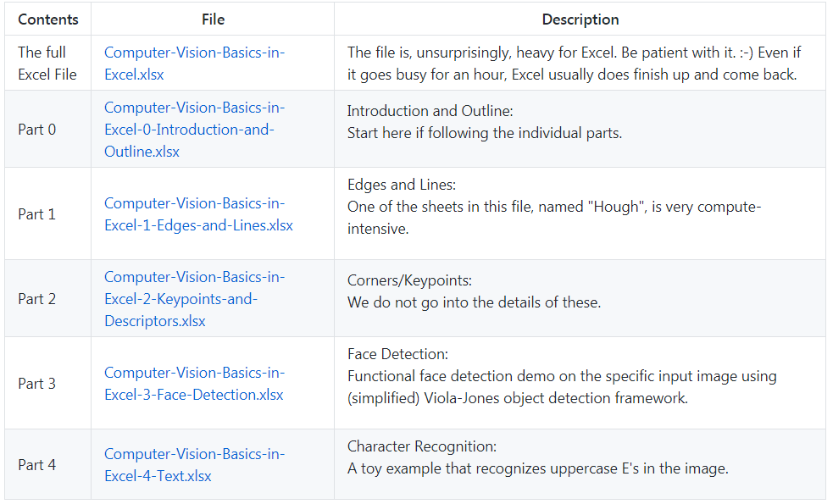
Task: Click the Part 1 row label
Action: click(x=37, y=214)
